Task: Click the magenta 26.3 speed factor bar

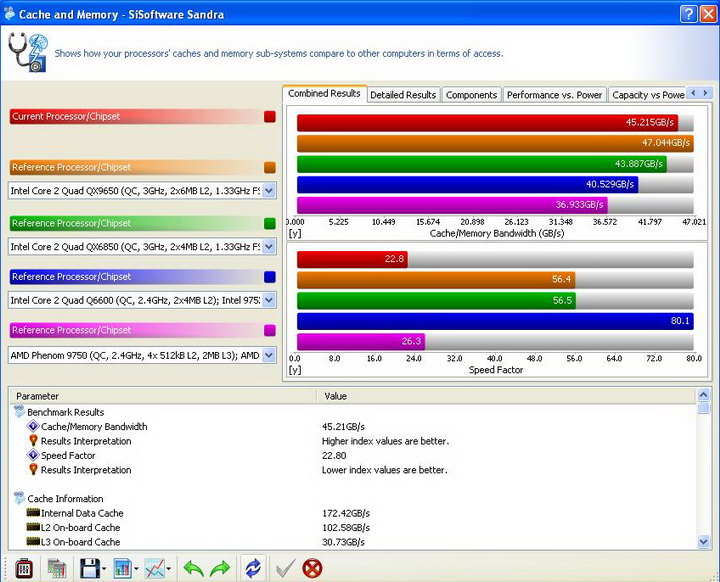Action: (x=361, y=342)
